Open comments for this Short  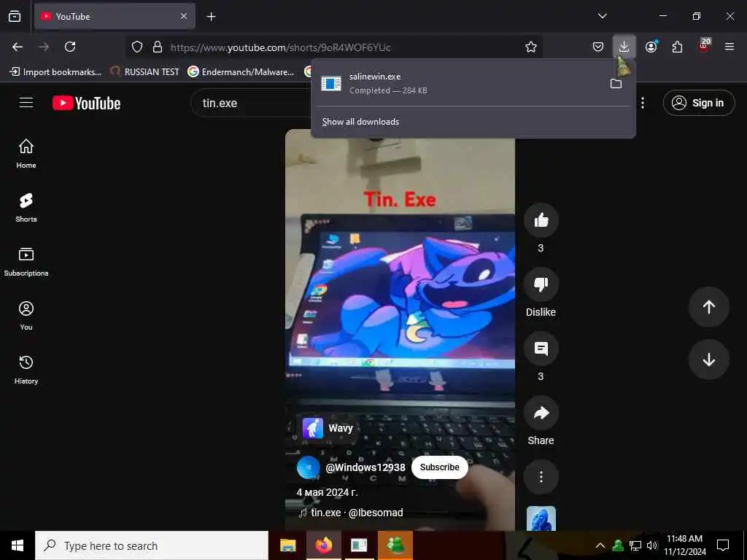tap(541, 349)
